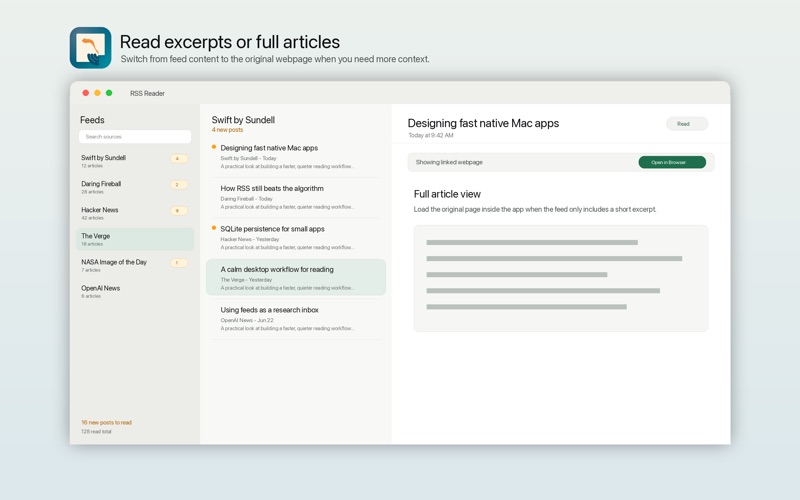
Task: Click the orange unread dot beside Designing fast native
Action: pyautogui.click(x=214, y=147)
